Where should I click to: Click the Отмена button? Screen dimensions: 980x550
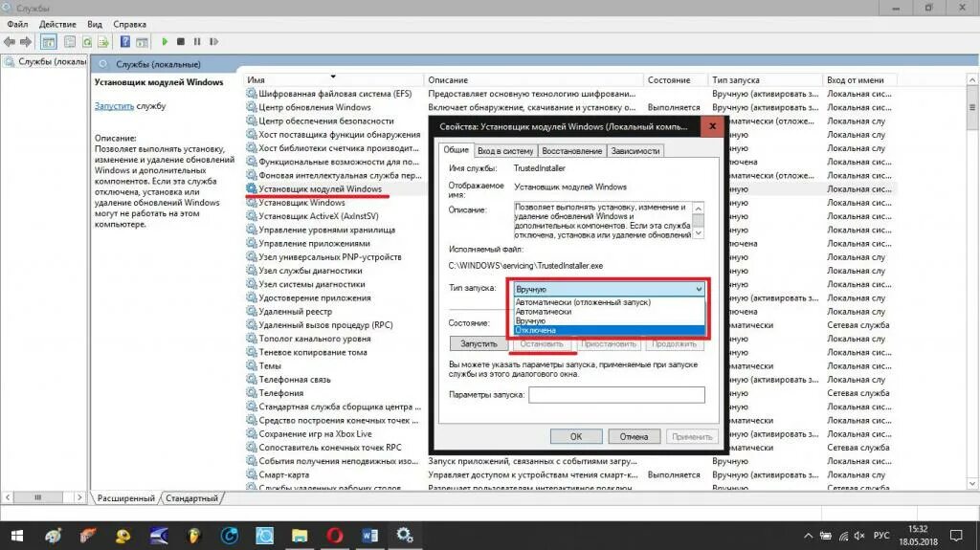634,437
